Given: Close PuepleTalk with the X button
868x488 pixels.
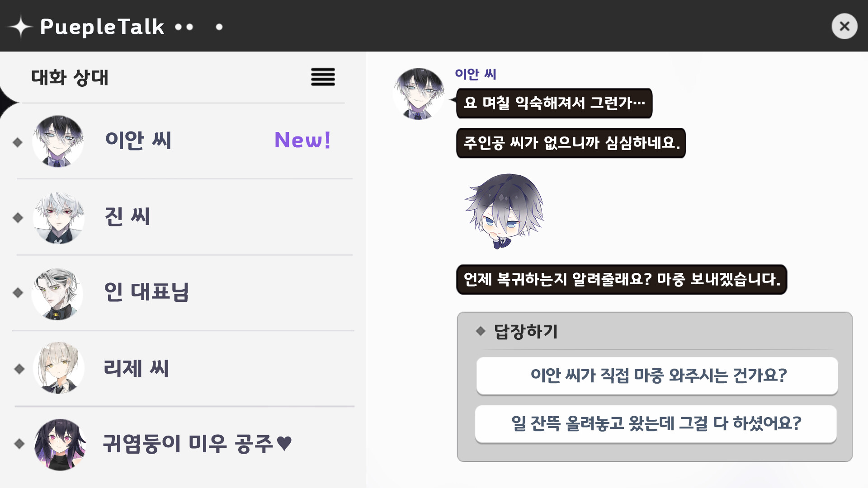Looking at the screenshot, I should coord(844,26).
